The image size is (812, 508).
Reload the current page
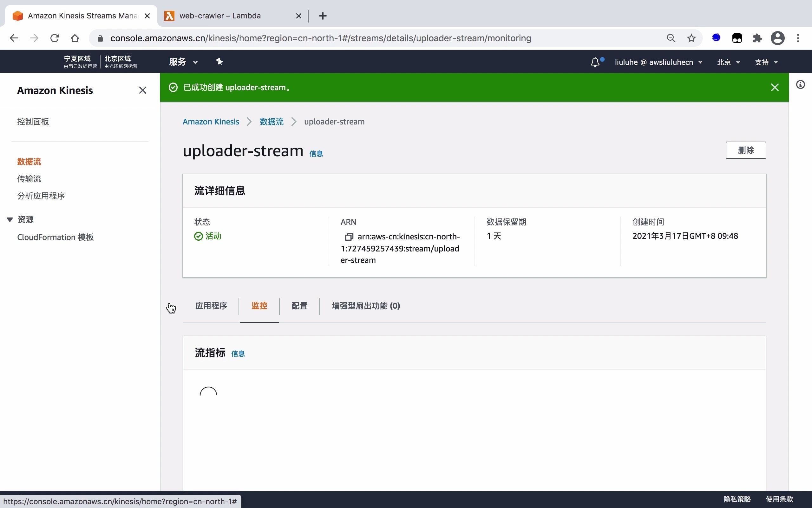click(55, 38)
